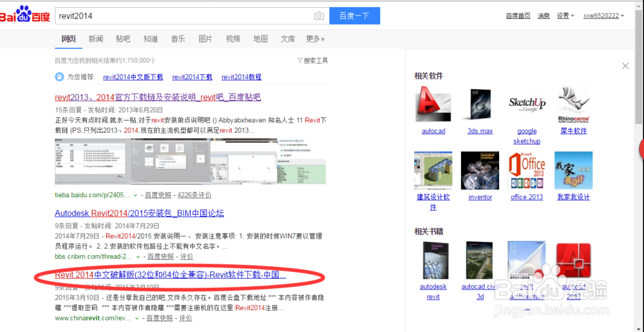Expand arrow next to bbs.cnbim.com URL
This screenshot has width=644, height=332.
(x=138, y=257)
